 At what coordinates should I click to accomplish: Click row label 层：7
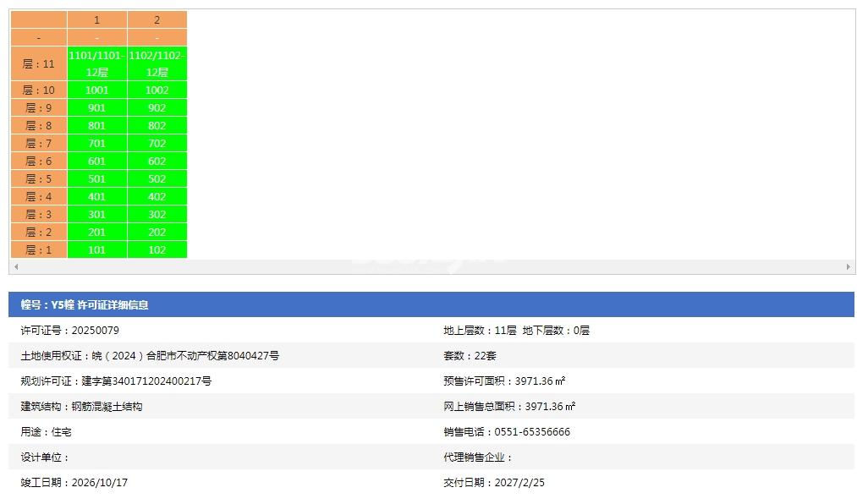coord(39,144)
